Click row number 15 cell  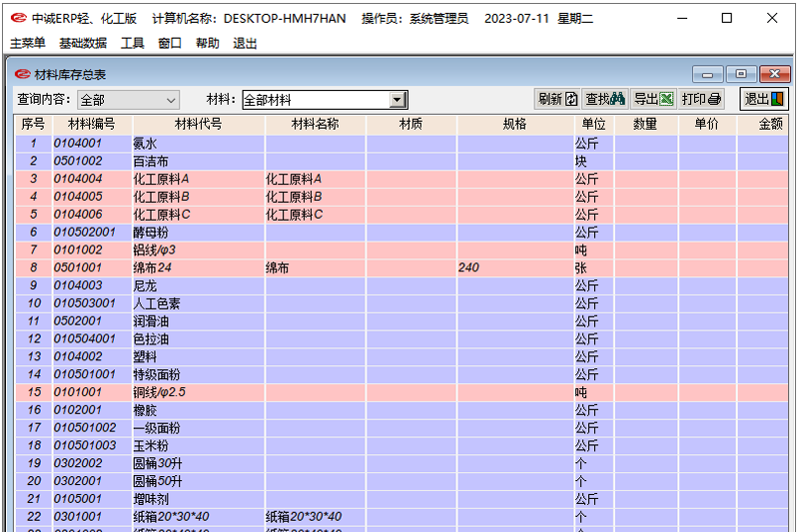[33, 392]
